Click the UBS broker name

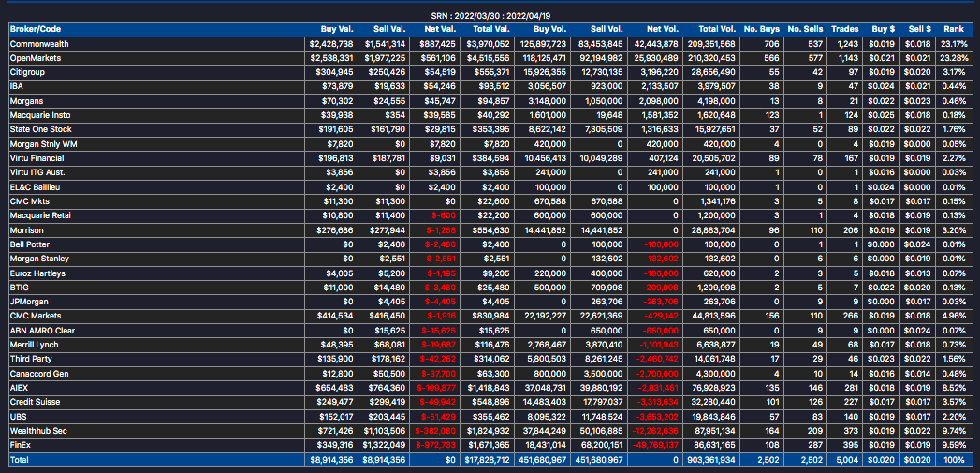pos(18,416)
